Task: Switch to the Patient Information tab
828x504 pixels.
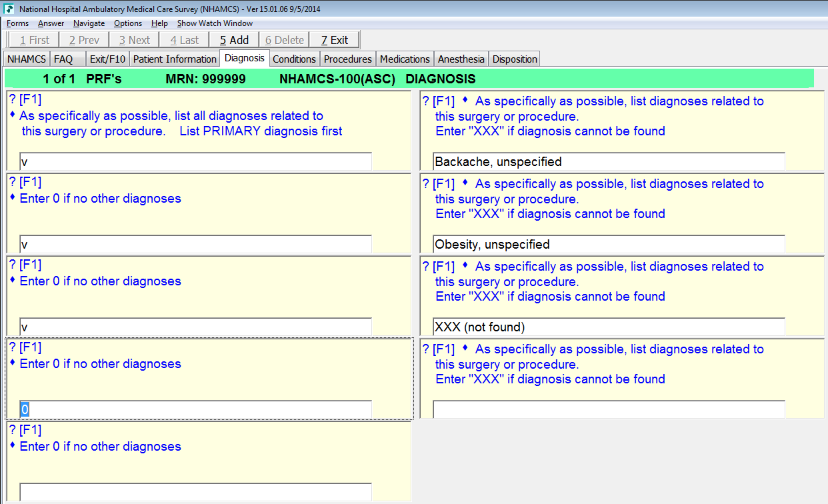Action: [175, 59]
